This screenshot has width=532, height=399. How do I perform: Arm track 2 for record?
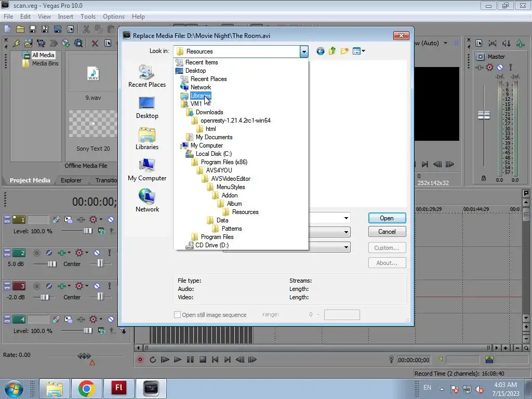[x=37, y=253]
